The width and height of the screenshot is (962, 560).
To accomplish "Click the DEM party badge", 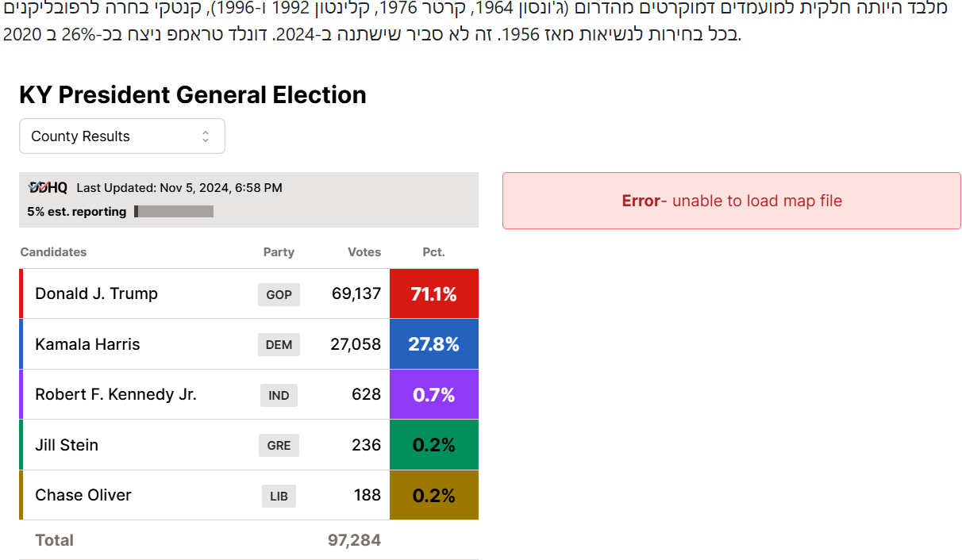I will pos(279,344).
